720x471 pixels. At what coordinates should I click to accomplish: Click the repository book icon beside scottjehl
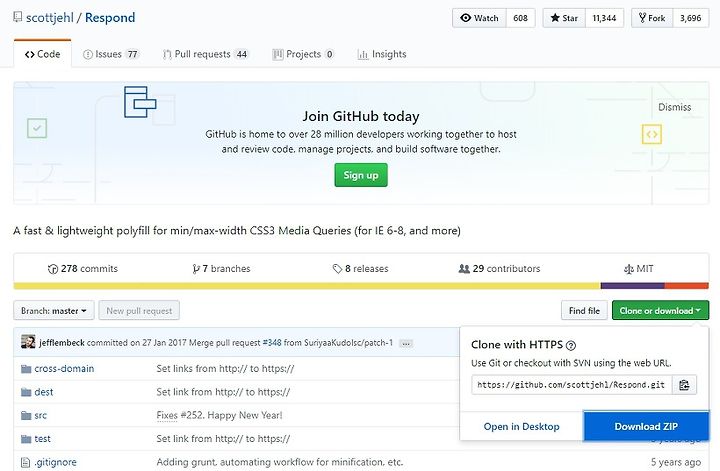click(x=17, y=17)
